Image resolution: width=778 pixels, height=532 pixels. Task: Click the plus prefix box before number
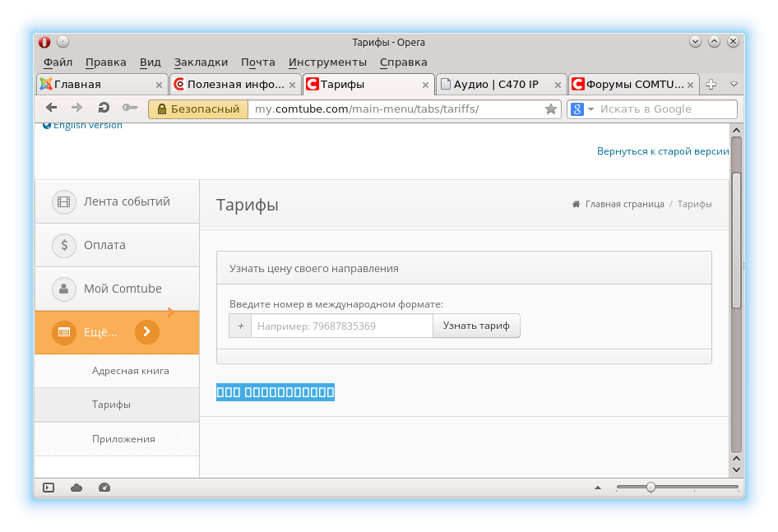[x=241, y=326]
